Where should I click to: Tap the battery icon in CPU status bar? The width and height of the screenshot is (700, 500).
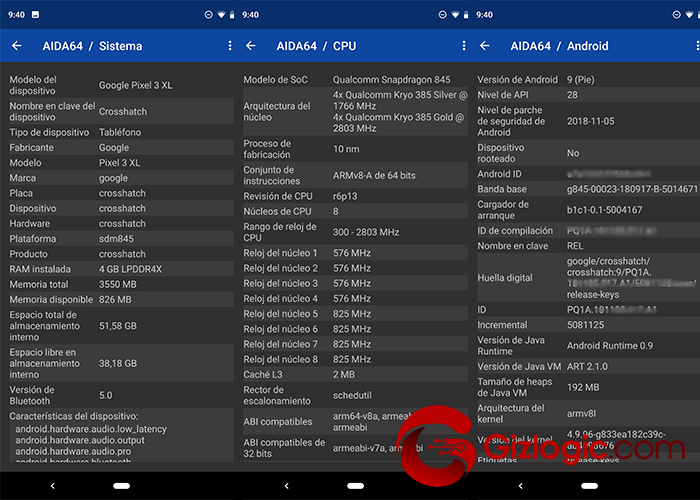point(466,15)
